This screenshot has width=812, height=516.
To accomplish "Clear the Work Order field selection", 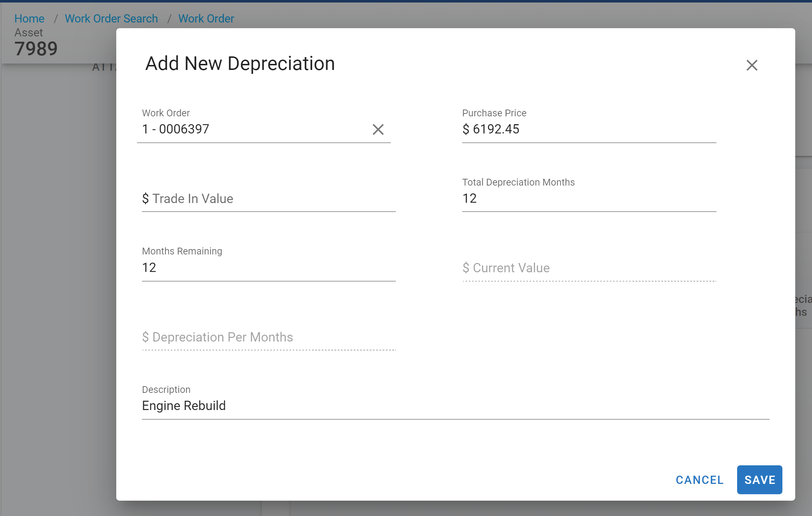I will pos(378,130).
